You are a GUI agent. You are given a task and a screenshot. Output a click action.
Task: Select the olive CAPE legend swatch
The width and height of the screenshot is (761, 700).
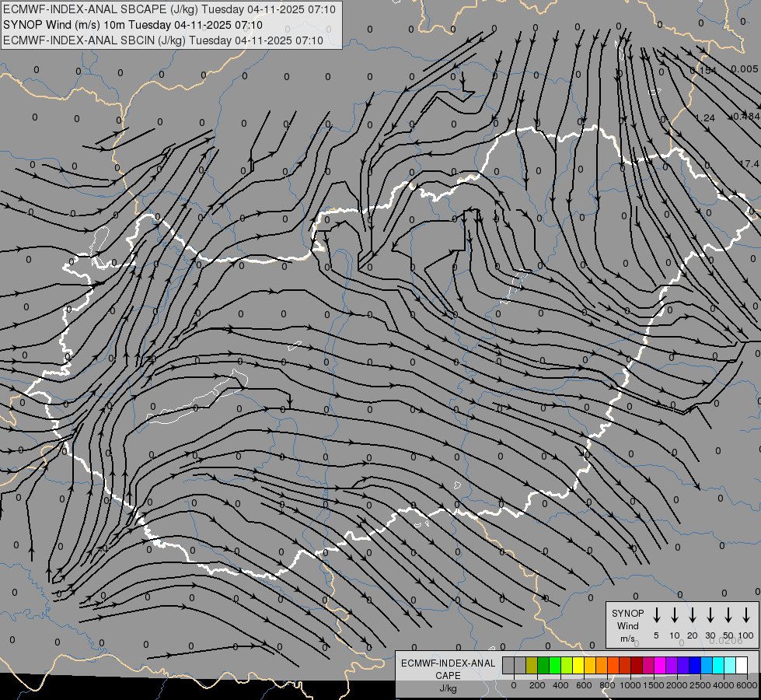point(532,666)
